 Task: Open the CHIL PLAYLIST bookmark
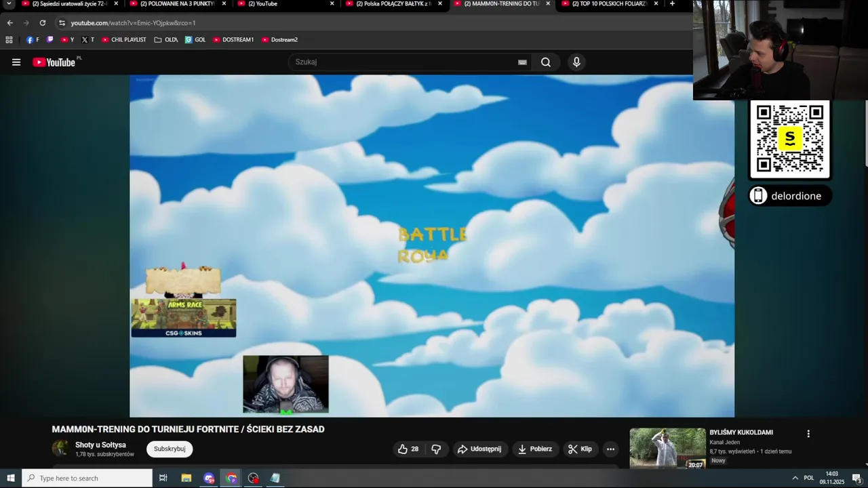tap(124, 40)
